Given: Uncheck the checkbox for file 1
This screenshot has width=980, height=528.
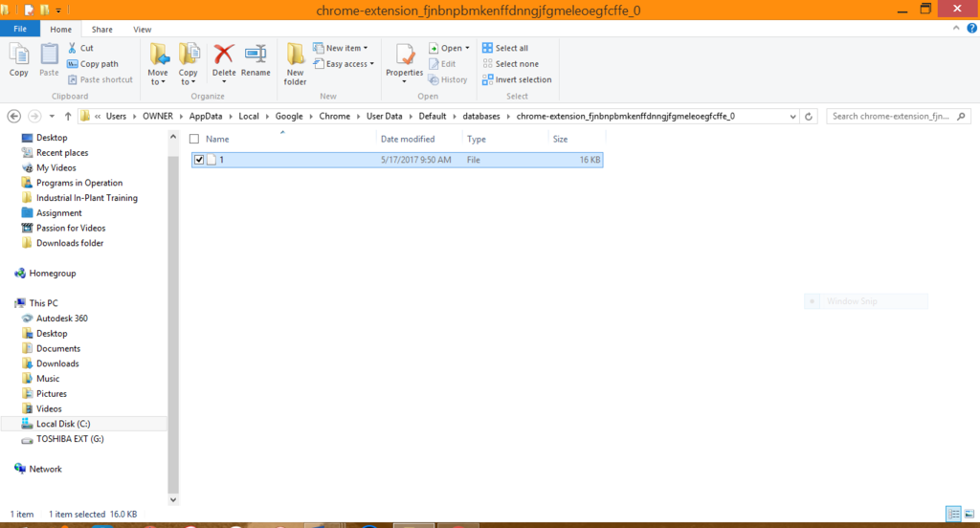Looking at the screenshot, I should [199, 160].
